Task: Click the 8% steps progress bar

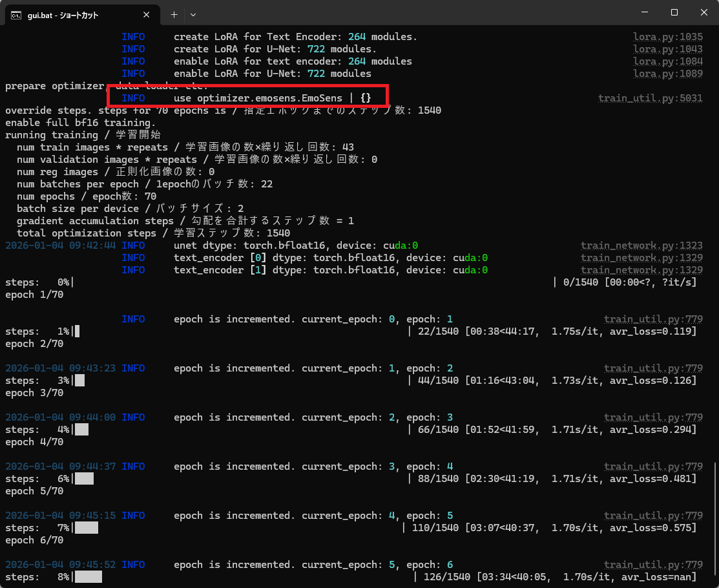Action: click(x=89, y=577)
